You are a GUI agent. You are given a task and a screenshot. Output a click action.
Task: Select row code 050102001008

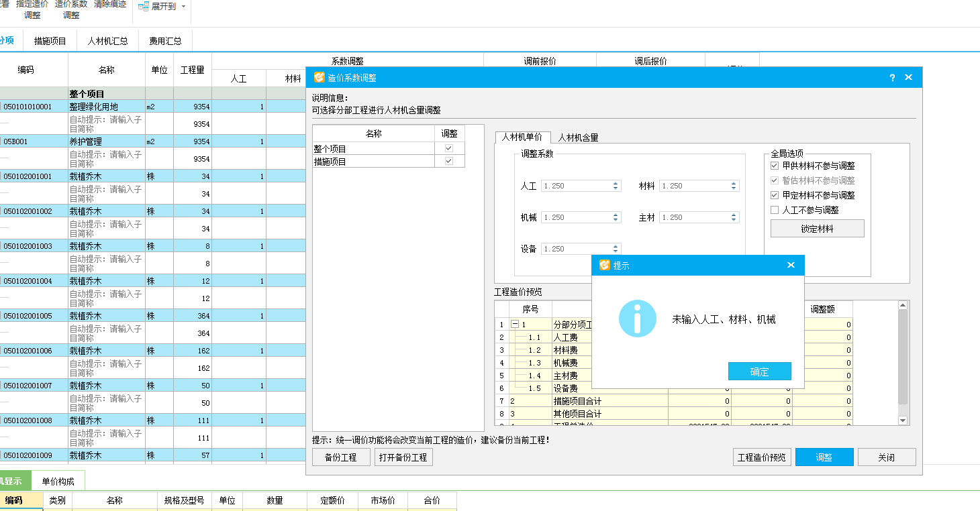[28, 420]
